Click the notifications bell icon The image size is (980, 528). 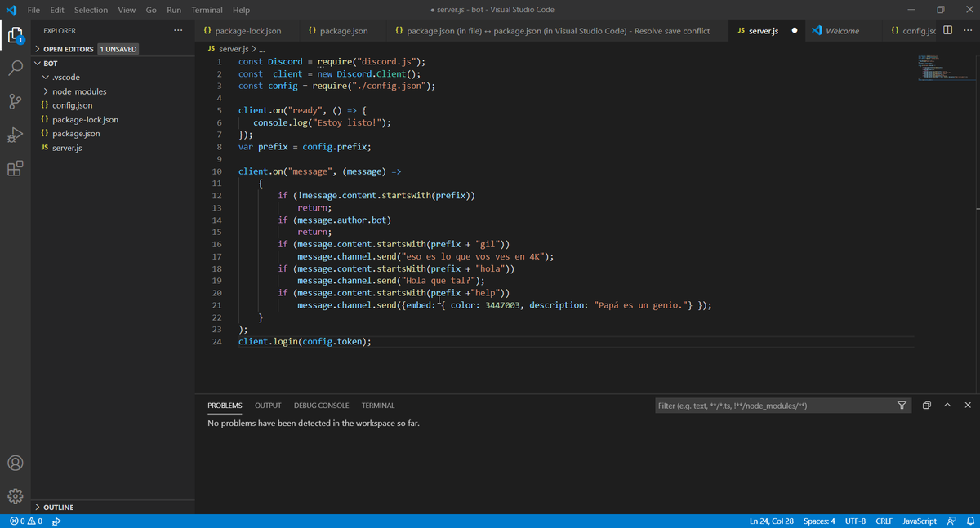coord(970,521)
